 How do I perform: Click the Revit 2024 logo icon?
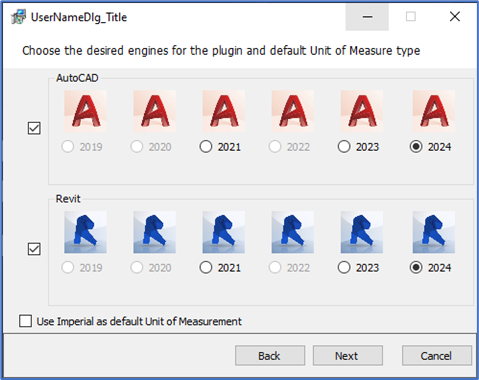(434, 232)
